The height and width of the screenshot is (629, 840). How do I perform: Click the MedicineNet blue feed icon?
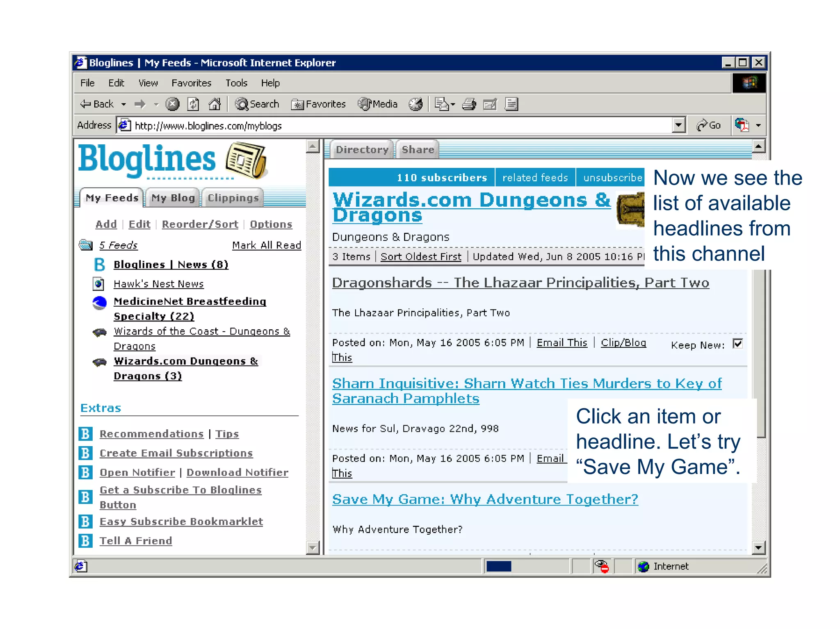pyautogui.click(x=99, y=303)
